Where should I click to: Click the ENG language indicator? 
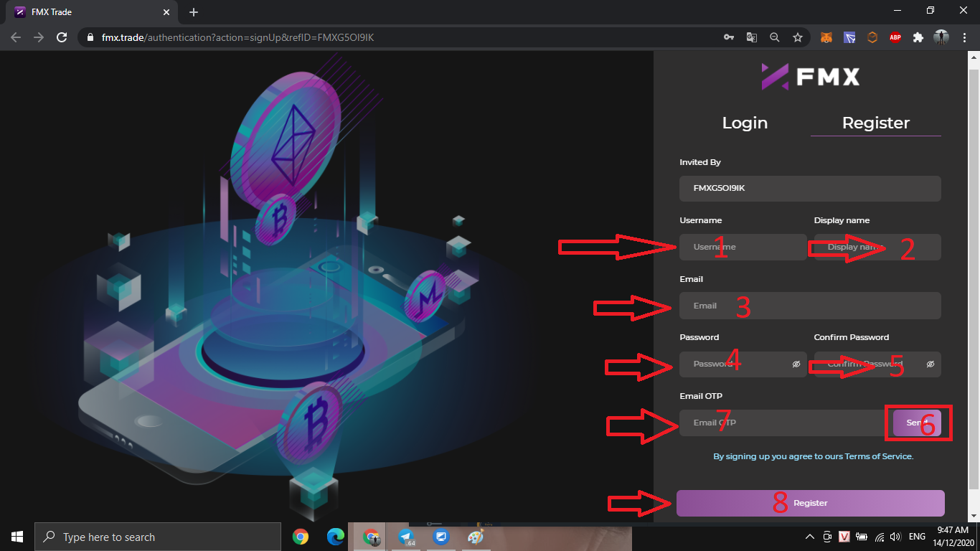[x=917, y=537]
